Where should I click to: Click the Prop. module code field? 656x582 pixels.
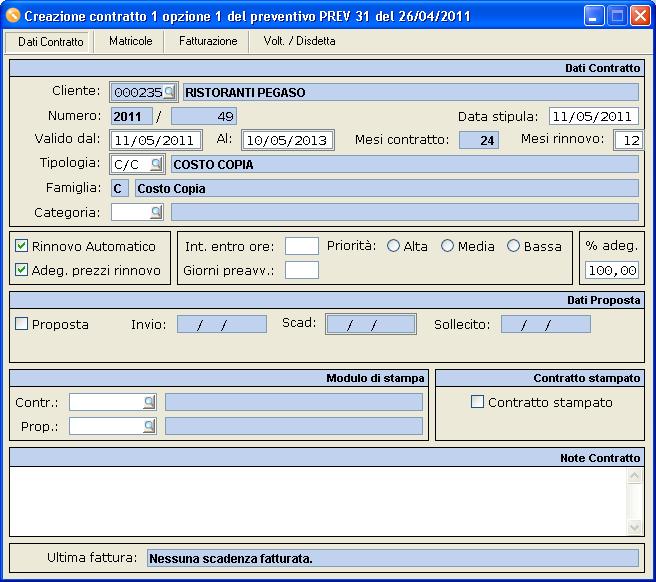point(106,426)
